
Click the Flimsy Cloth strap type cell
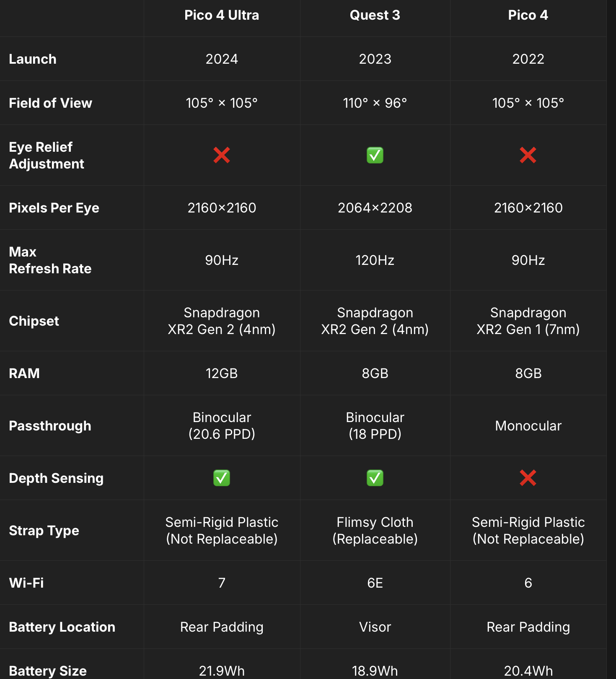coord(375,531)
